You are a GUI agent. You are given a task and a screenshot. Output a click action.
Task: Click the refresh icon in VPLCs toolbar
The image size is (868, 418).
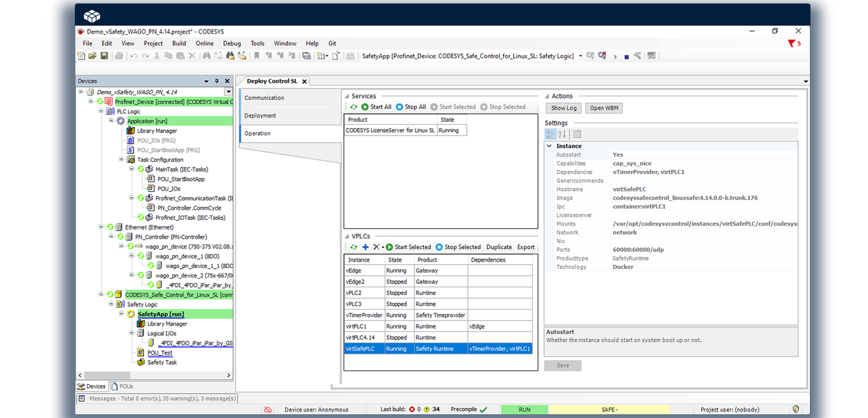[354, 247]
